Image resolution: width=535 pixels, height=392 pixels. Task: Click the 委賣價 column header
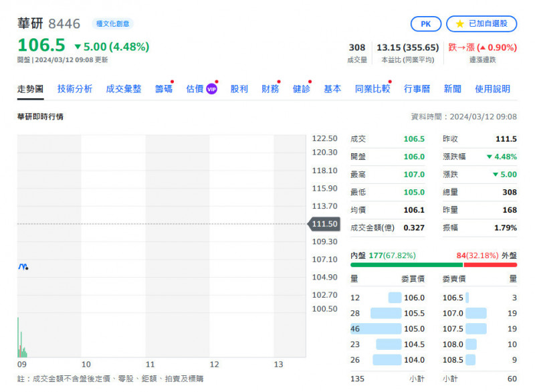pos(454,279)
